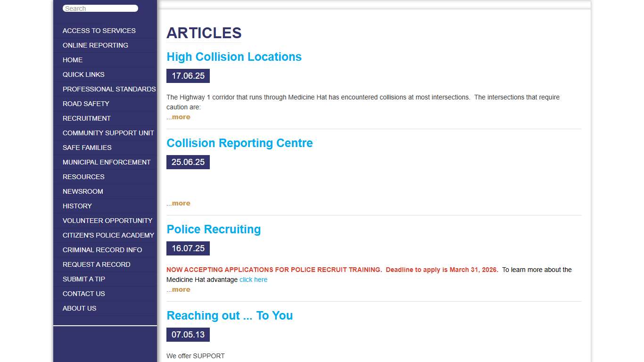Click inside the Search field
The image size is (644, 362).
(100, 8)
